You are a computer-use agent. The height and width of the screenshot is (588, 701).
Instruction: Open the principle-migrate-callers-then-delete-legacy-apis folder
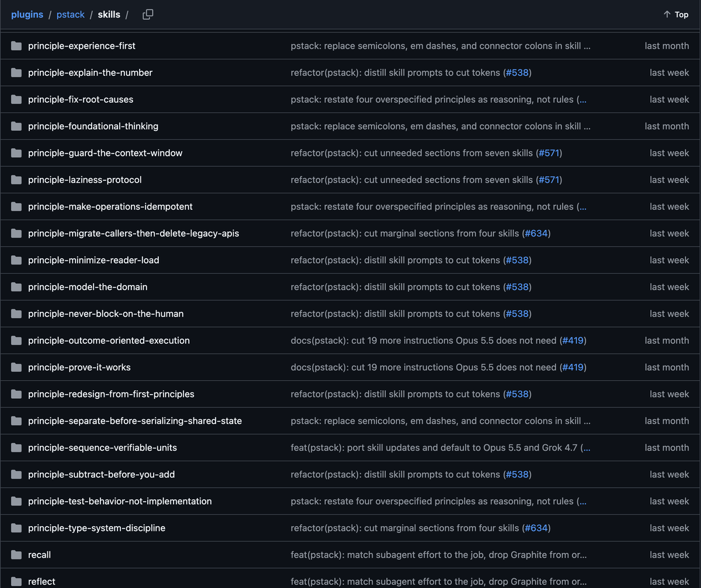click(133, 233)
